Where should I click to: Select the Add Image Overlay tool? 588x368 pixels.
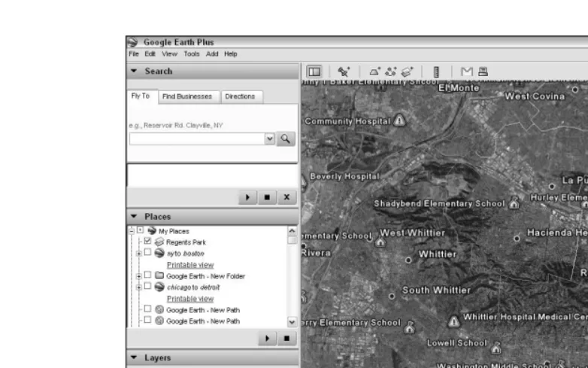click(408, 71)
